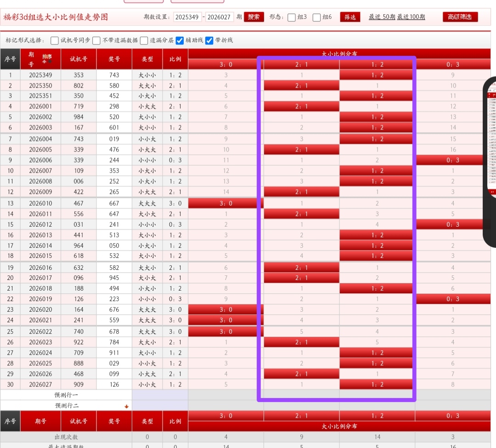This screenshot has height=448, width=496.
Task: Click the red down arrow beside 预测行二
Action: click(x=126, y=406)
